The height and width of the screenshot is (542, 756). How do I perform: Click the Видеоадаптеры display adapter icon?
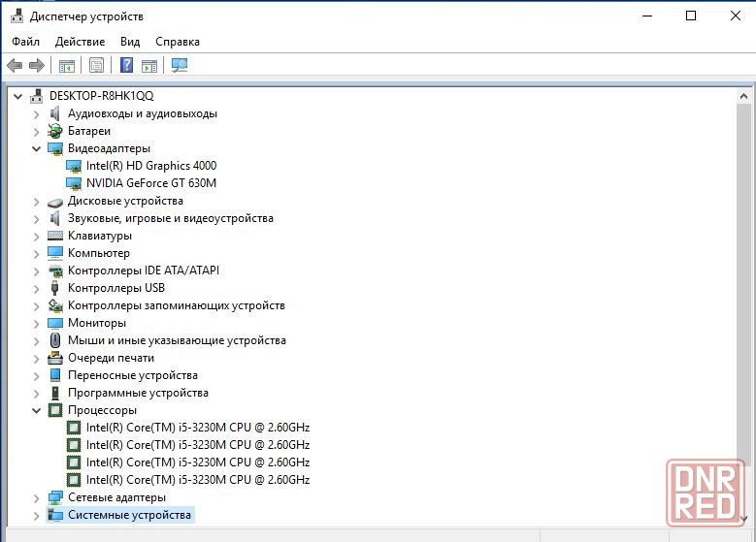point(55,149)
